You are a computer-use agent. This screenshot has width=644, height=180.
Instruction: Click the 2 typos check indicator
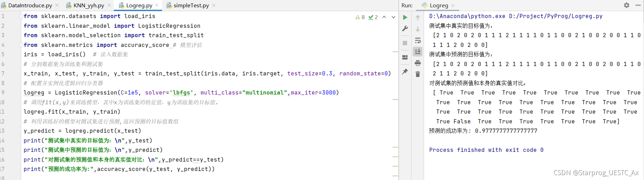(x=373, y=17)
